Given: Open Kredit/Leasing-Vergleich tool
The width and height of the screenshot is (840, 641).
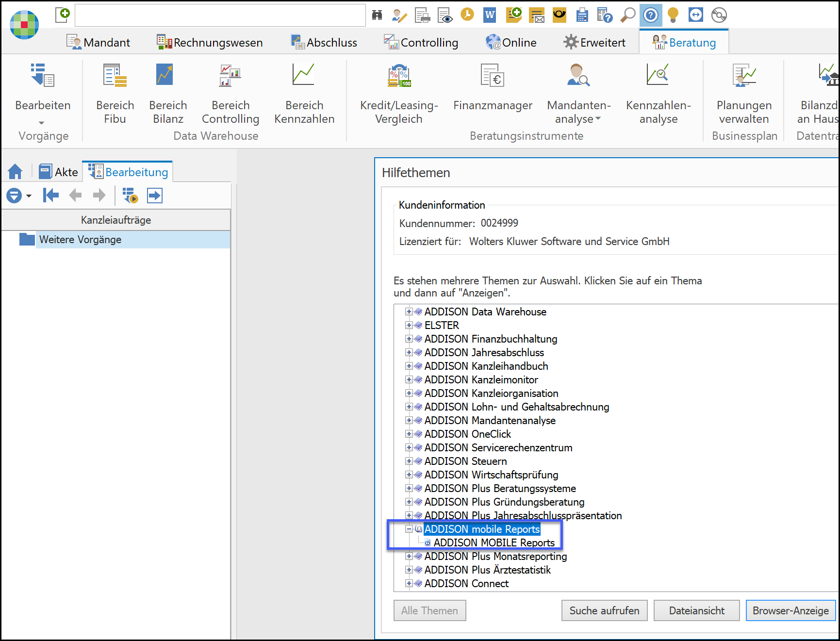Looking at the screenshot, I should click(x=399, y=95).
